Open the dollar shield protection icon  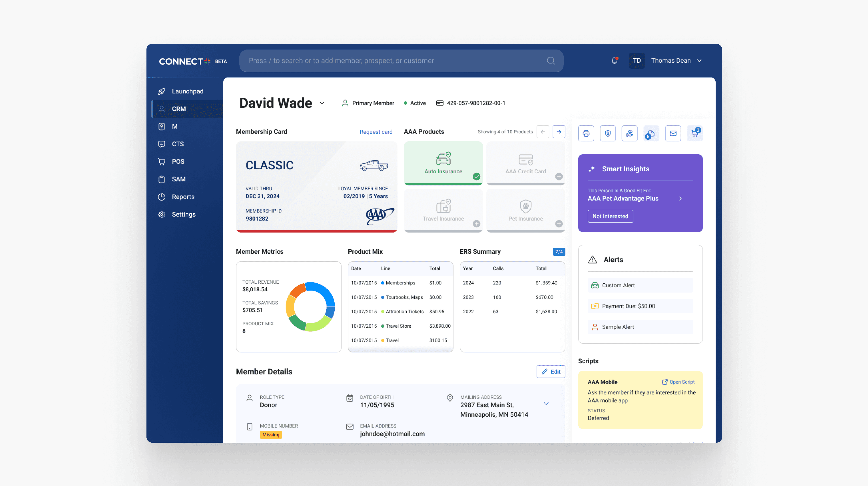click(x=608, y=133)
